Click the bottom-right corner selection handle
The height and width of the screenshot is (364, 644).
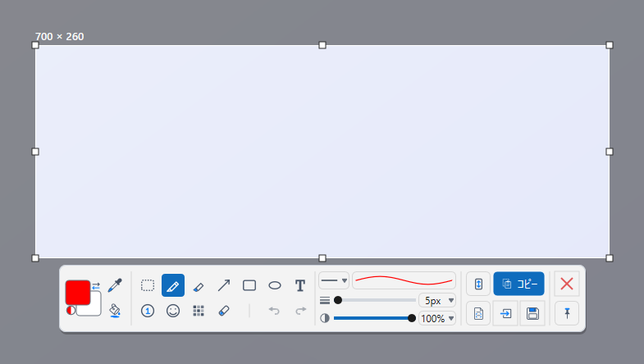[x=610, y=258]
